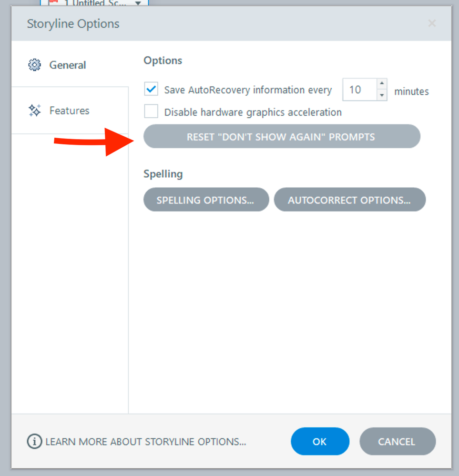Select the Untitled Scene tab title

(x=95, y=3)
